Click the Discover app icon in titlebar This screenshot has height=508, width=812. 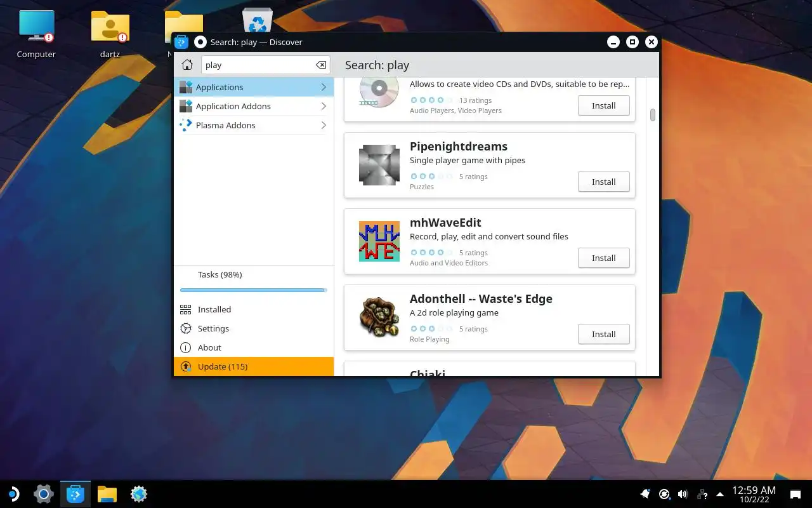(181, 42)
